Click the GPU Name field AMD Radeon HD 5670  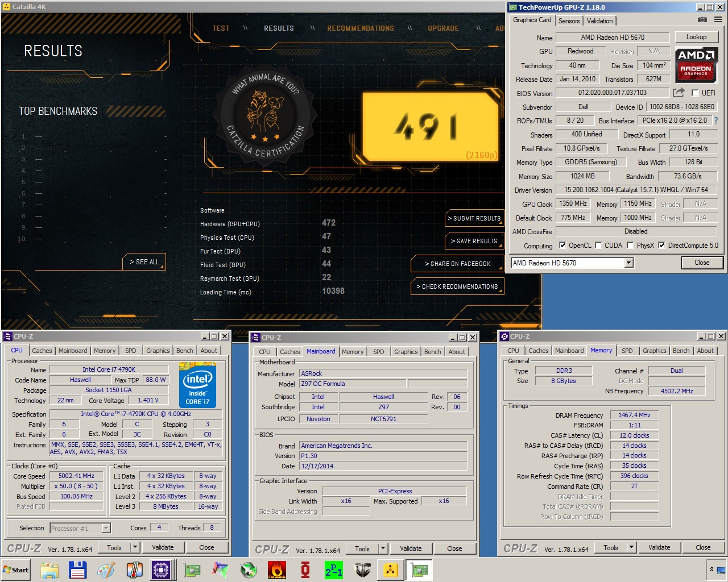pyautogui.click(x=613, y=38)
